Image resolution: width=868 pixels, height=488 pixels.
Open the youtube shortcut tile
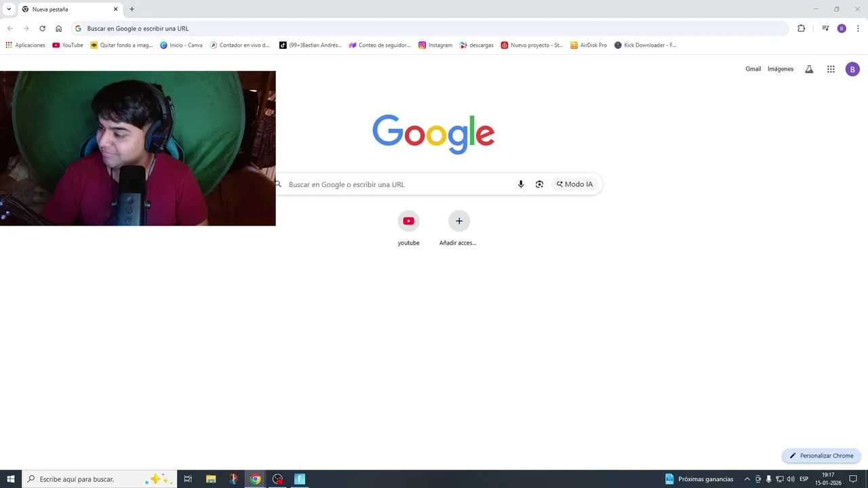pyautogui.click(x=408, y=228)
